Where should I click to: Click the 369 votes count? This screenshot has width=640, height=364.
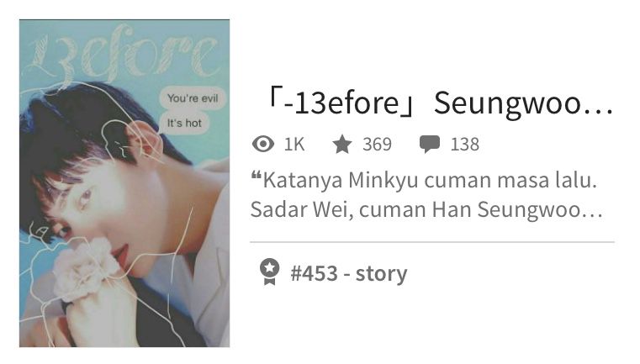(x=377, y=145)
